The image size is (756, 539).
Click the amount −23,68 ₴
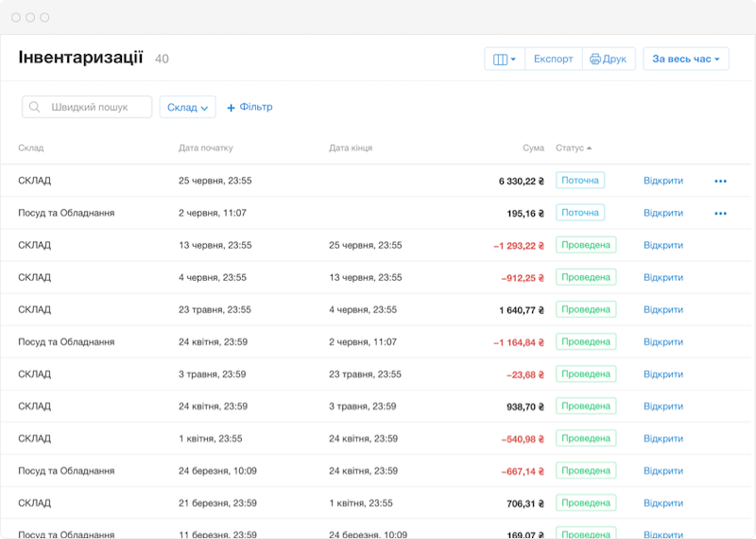click(525, 374)
